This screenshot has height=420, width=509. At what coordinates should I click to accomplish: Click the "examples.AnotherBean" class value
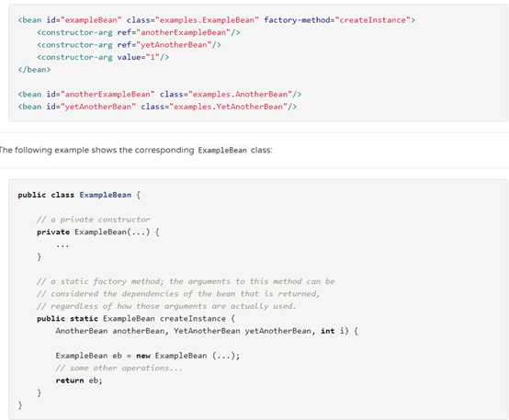(241, 94)
